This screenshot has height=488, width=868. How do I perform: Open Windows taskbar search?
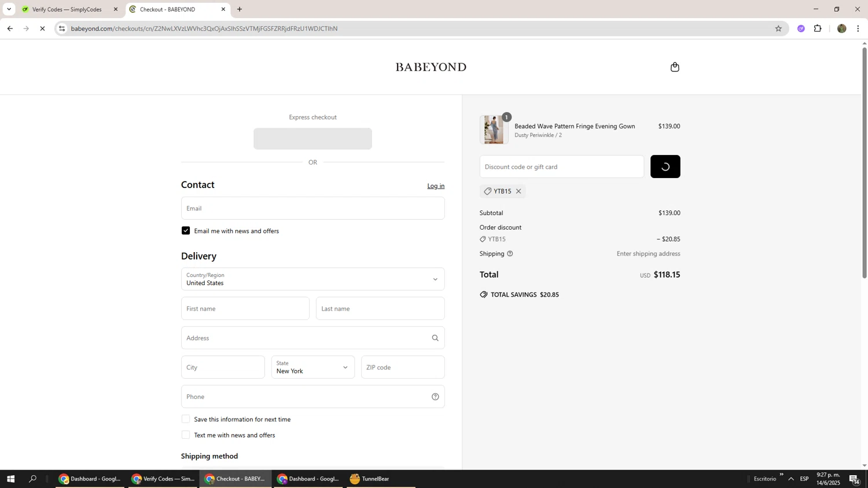(x=33, y=479)
